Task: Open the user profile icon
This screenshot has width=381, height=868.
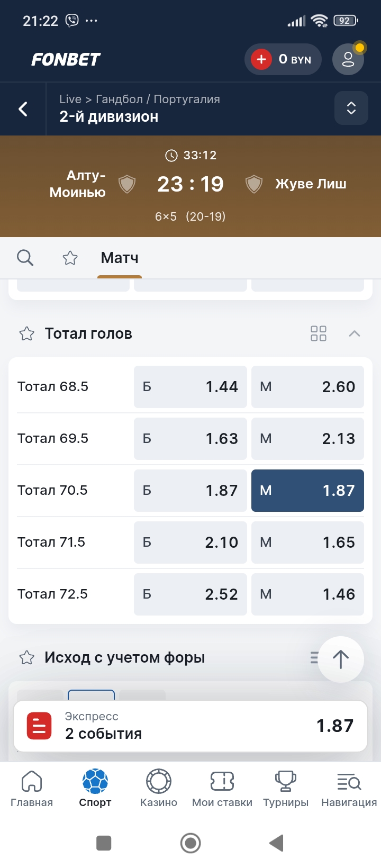Action: click(x=348, y=59)
